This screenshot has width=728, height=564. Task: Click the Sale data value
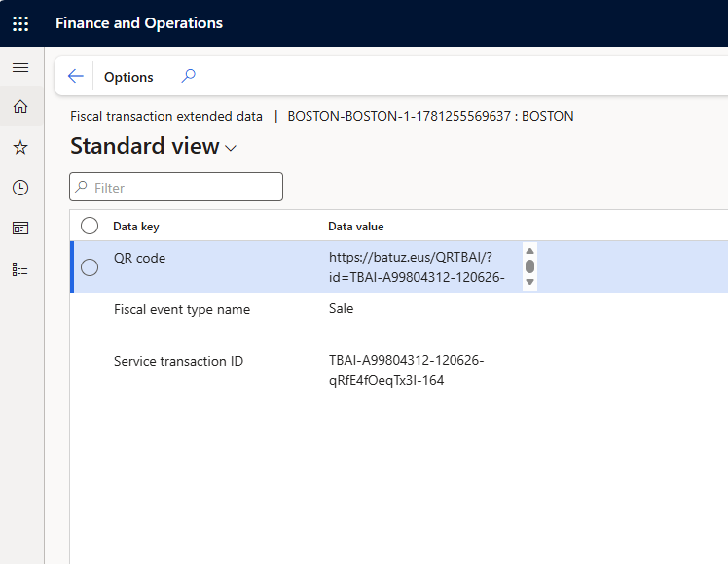(342, 309)
